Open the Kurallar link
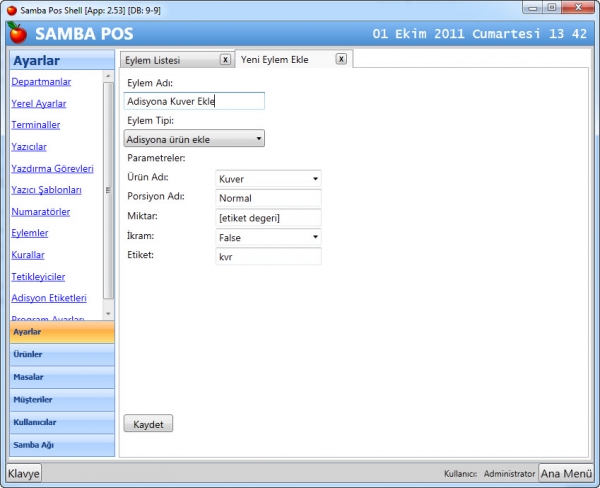This screenshot has height=488, width=600. pos(28,255)
